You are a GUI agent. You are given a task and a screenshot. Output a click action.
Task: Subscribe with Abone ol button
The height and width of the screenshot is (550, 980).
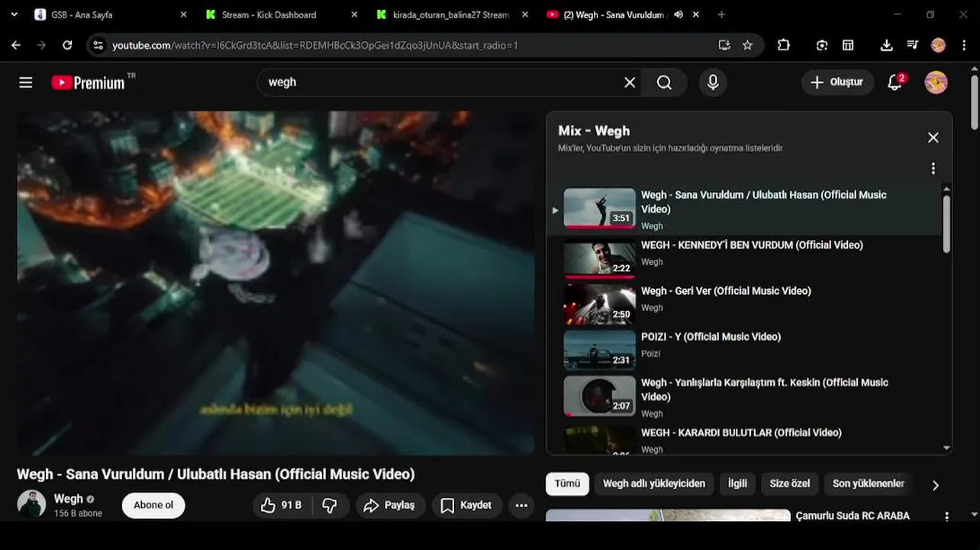[x=153, y=505]
